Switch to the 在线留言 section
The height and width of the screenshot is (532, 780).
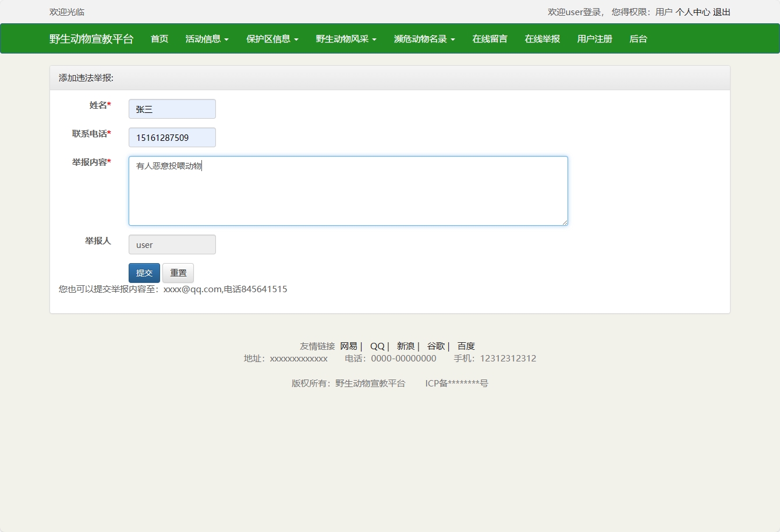click(490, 38)
